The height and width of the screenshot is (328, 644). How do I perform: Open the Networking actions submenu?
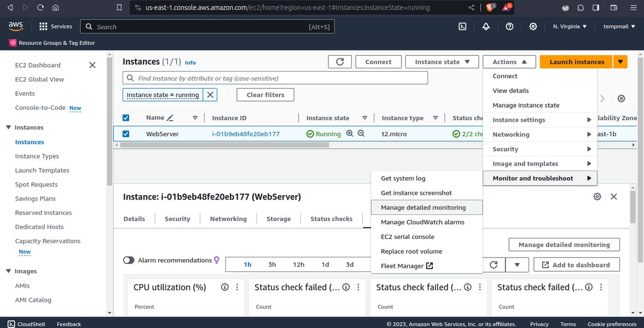(540, 134)
